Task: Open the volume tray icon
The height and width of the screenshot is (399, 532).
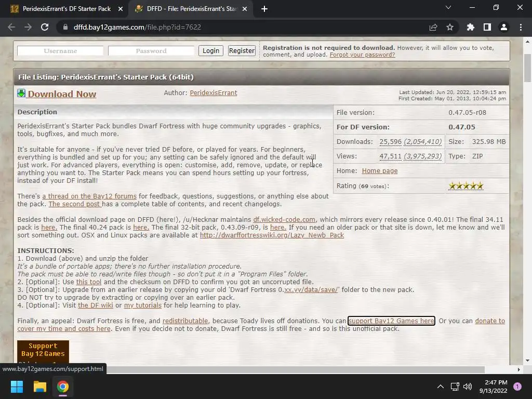Action: (x=468, y=387)
